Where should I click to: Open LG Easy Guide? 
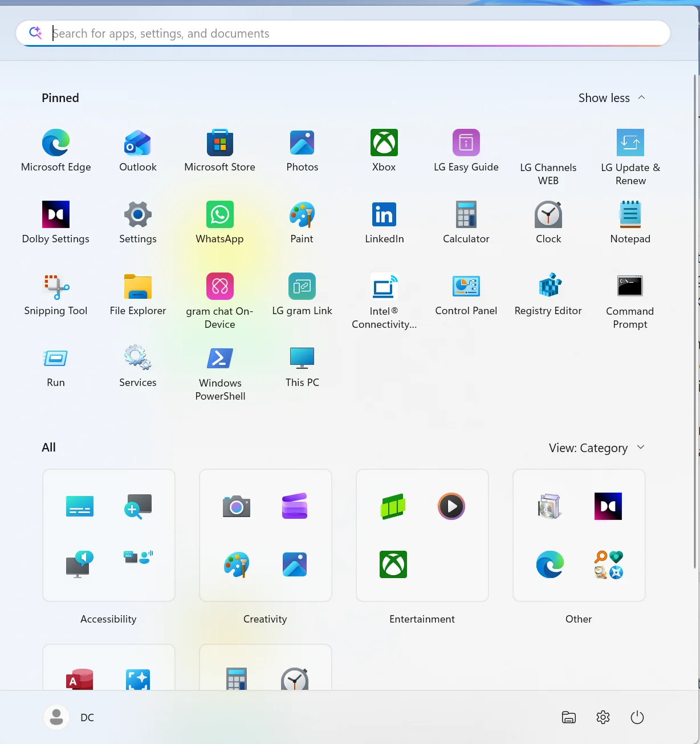point(466,152)
